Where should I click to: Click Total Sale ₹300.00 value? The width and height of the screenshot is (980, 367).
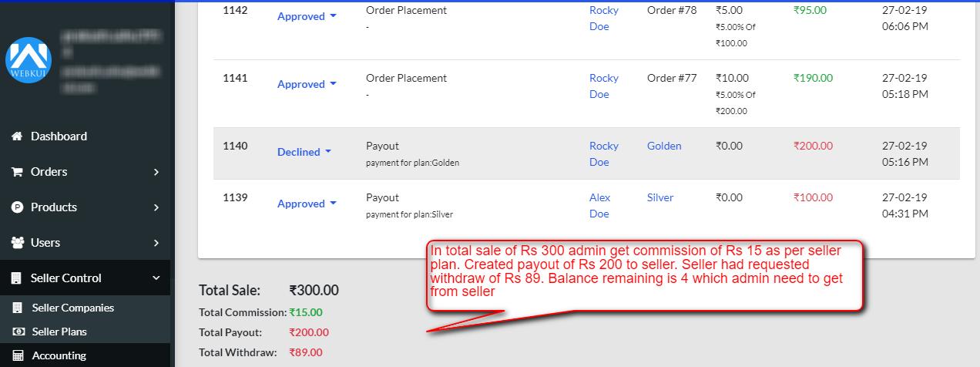314,291
